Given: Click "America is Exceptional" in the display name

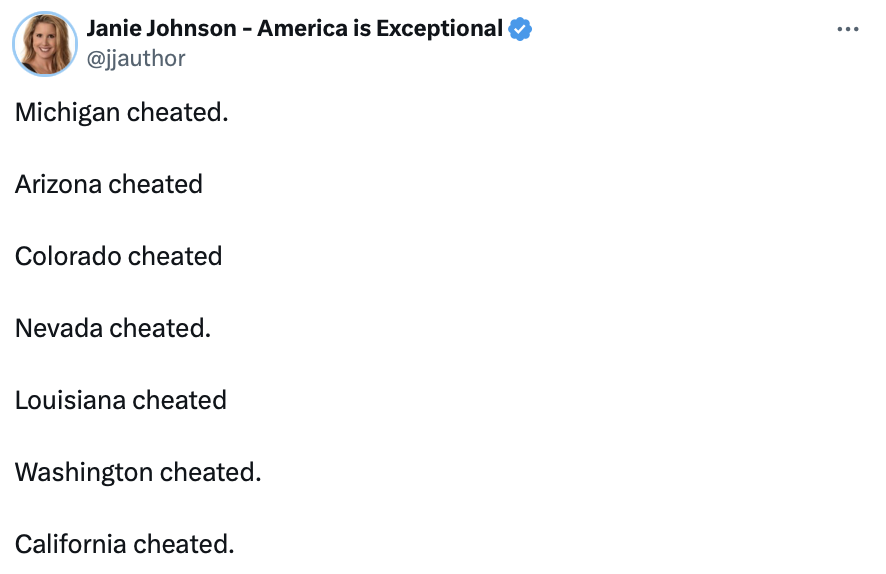Looking at the screenshot, I should (x=380, y=28).
